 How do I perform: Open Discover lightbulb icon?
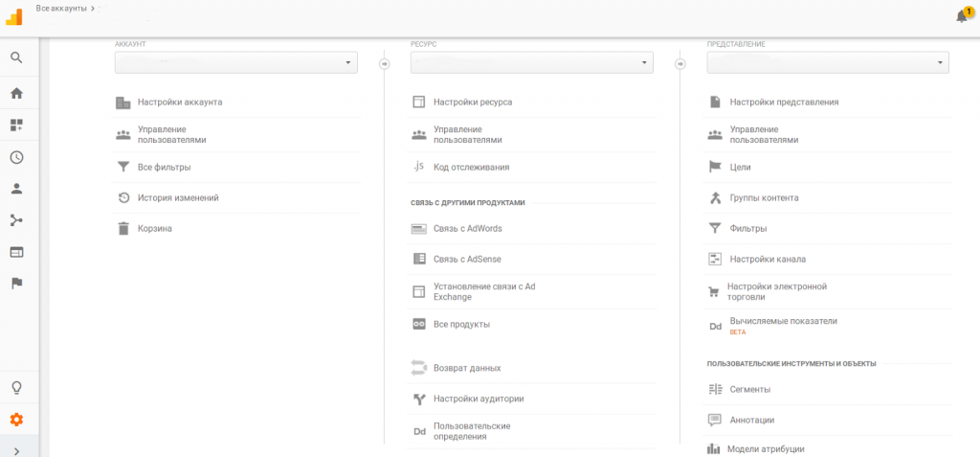click(17, 388)
